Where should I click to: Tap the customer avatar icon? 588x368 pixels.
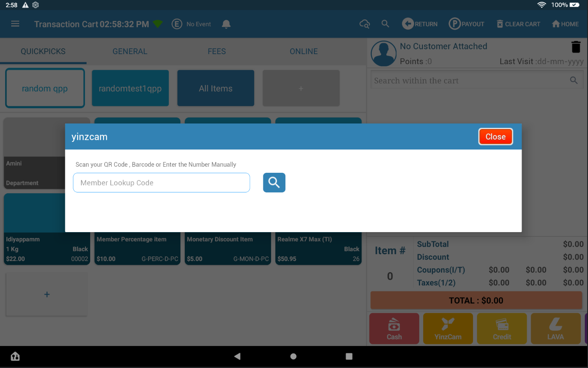click(x=384, y=53)
